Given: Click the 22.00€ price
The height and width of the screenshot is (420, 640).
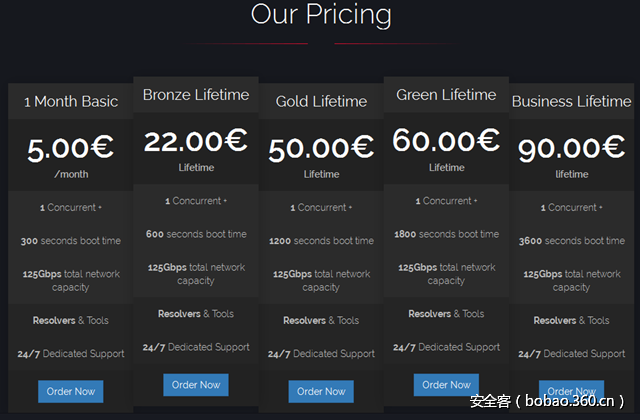Looking at the screenshot, I should point(196,141).
